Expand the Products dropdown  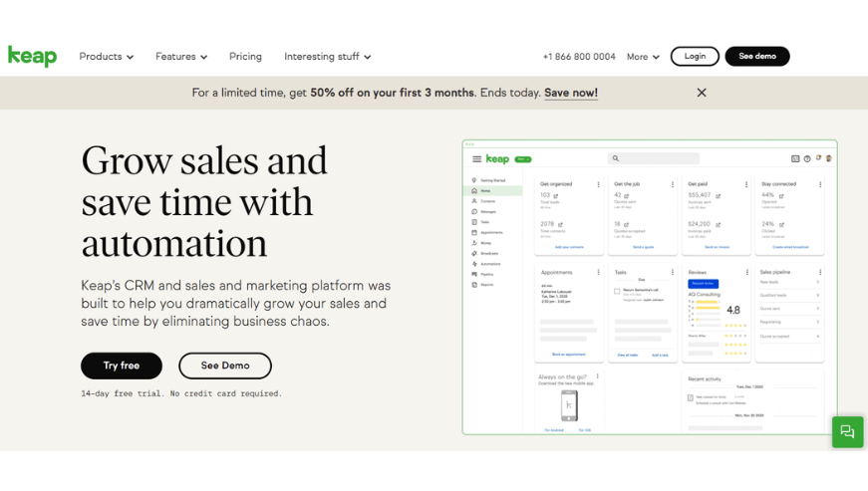pos(107,57)
